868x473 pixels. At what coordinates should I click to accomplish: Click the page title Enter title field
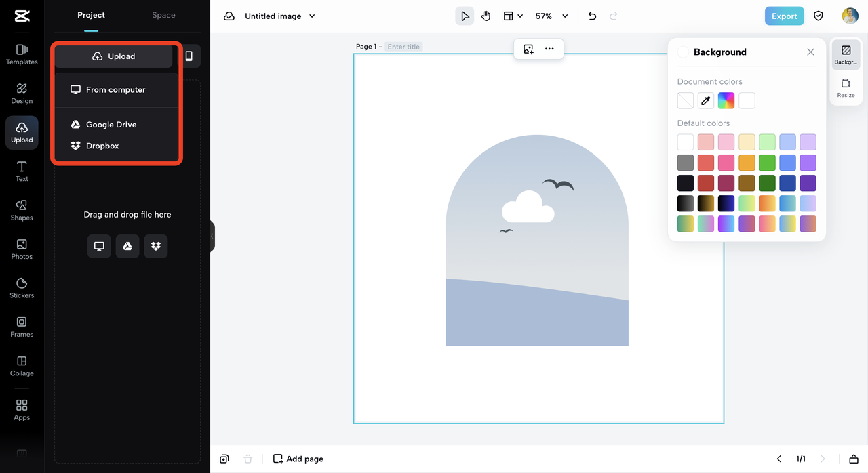tap(403, 47)
